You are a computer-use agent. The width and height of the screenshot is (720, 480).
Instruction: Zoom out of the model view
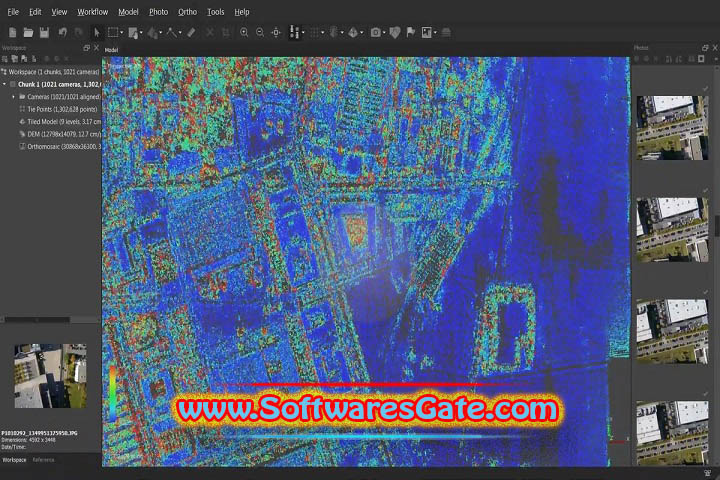[260, 32]
